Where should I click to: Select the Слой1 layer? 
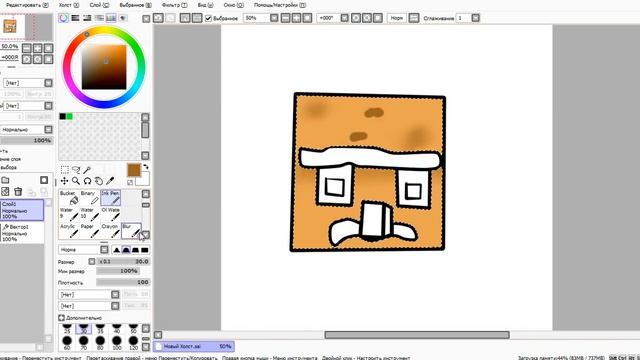point(22,210)
